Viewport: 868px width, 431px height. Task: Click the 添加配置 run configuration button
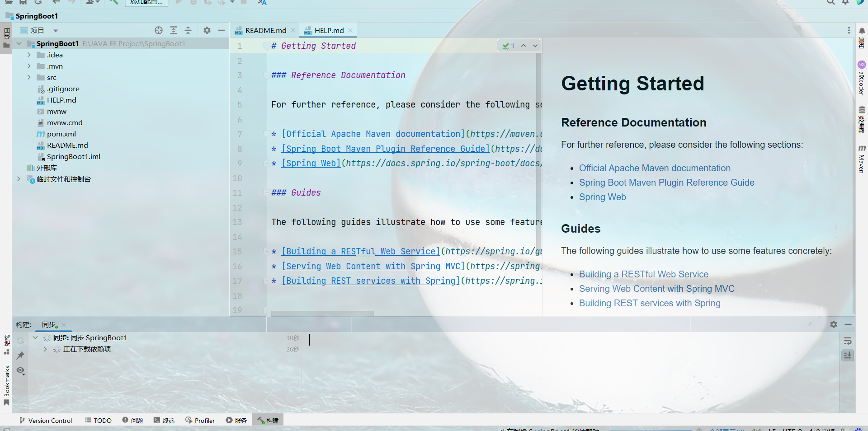146,2
